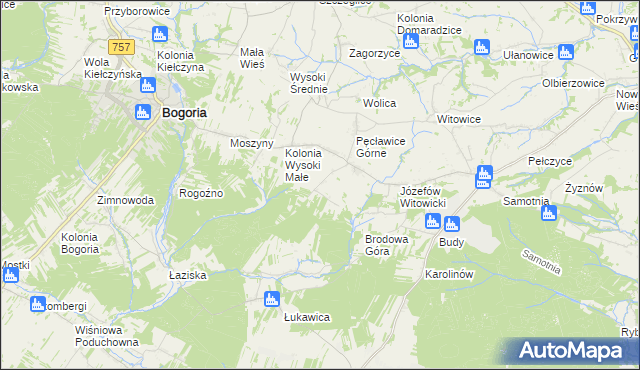Click the yellow road 757 sign
Image resolution: width=640 pixels, height=370 pixels.
(x=121, y=47)
